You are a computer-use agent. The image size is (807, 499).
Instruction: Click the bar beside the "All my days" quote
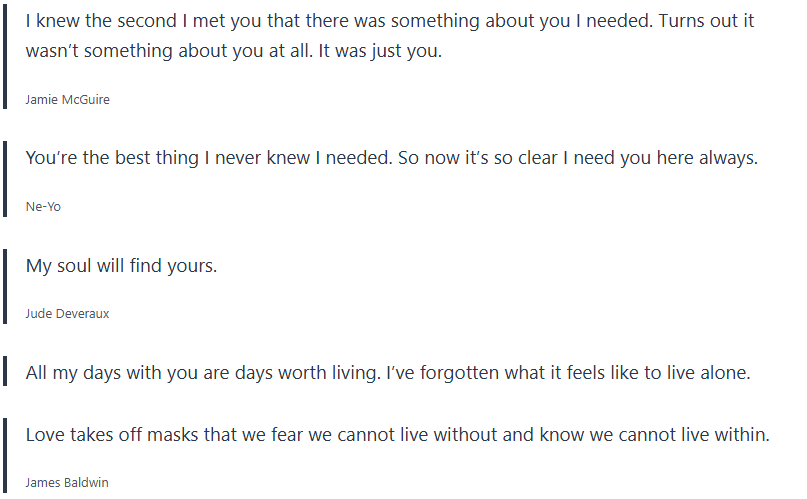[6, 373]
